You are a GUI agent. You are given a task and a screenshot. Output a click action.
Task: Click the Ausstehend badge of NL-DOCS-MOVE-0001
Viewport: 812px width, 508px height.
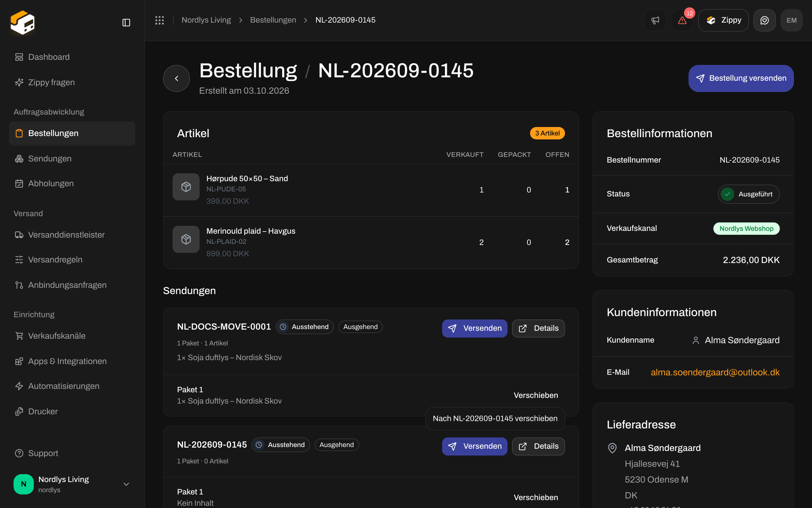click(x=304, y=327)
